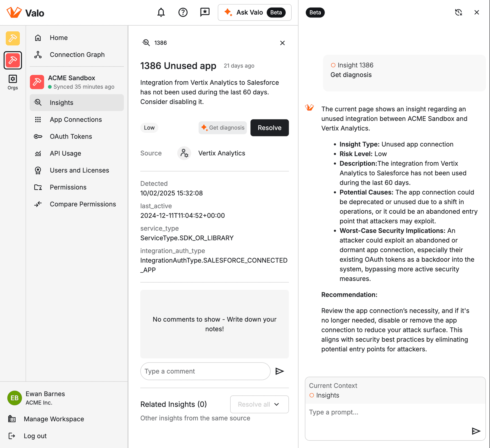Image resolution: width=490 pixels, height=448 pixels.
Task: Open Permissions
Action: [77, 187]
